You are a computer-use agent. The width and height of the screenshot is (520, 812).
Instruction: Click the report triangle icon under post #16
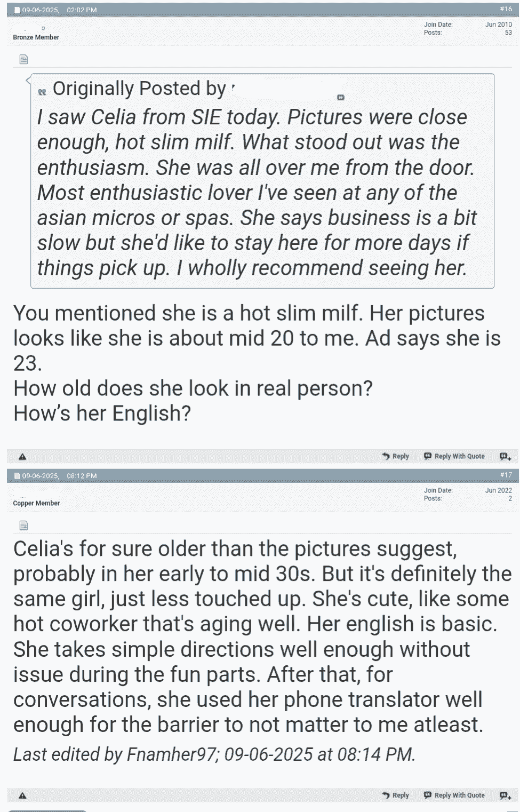(22, 457)
